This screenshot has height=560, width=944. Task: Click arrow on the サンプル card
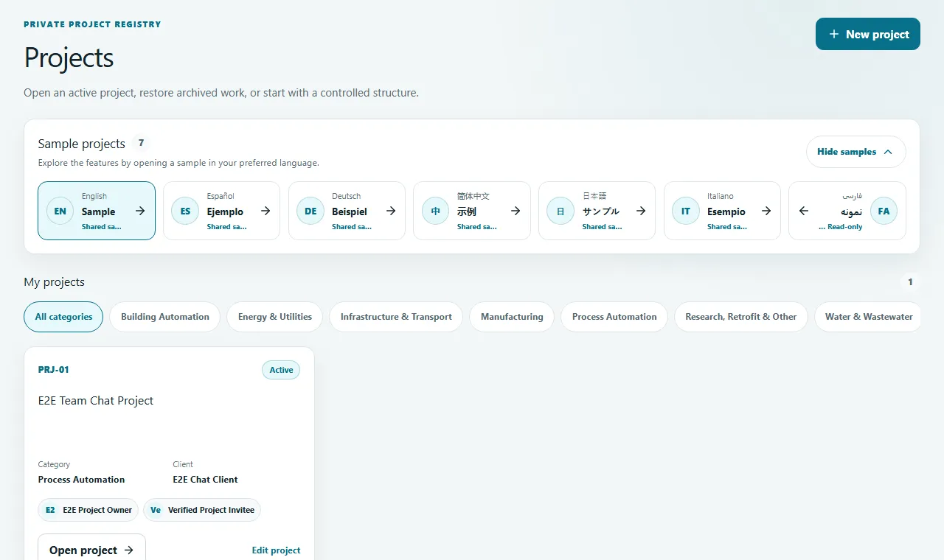tap(641, 211)
